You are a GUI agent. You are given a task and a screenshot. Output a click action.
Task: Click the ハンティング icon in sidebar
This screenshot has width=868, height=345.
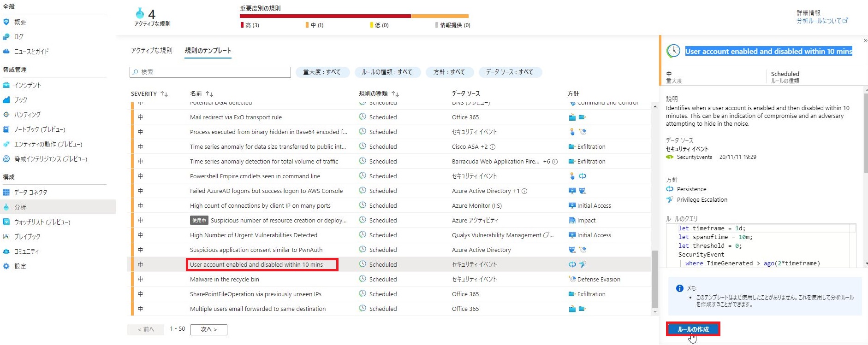click(6, 115)
